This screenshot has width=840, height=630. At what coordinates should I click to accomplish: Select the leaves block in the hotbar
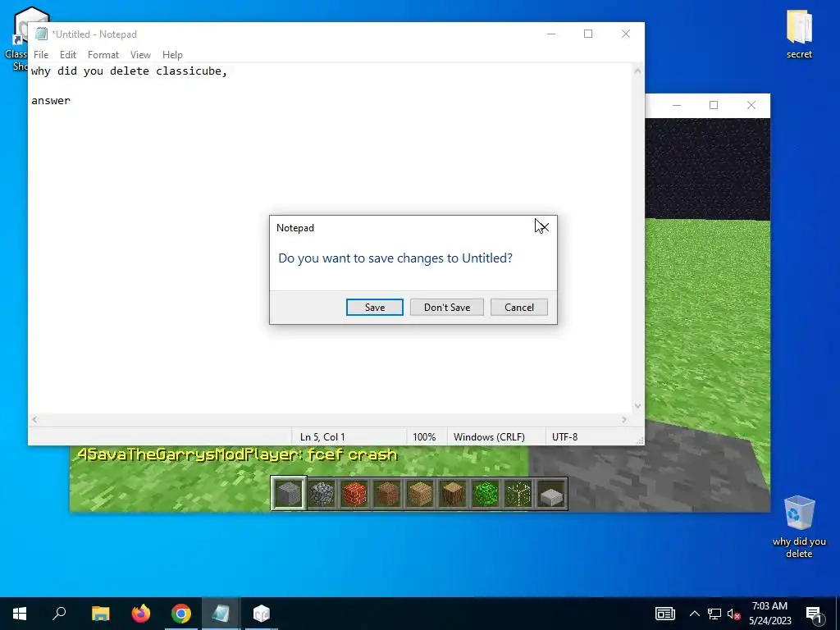(x=486, y=493)
